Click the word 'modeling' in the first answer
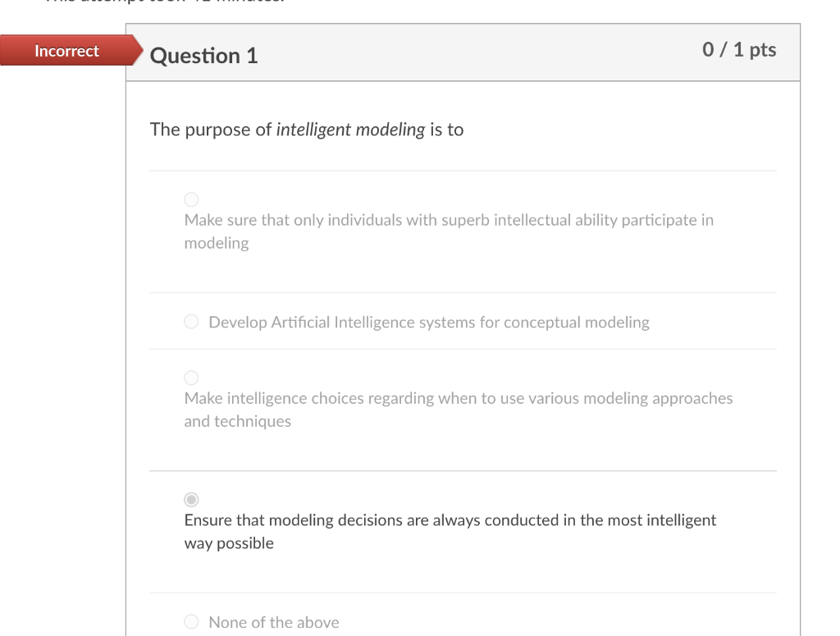840x636 pixels. [216, 243]
